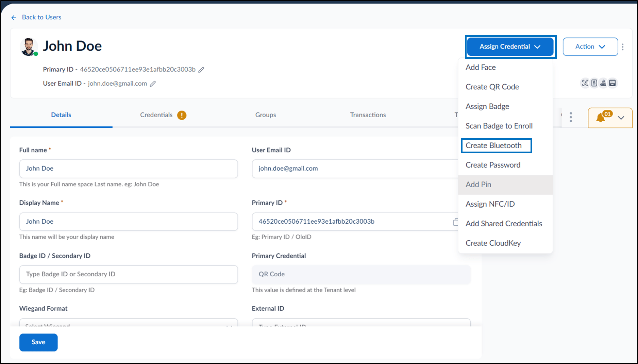Click the back arrow icon
The height and width of the screenshot is (364, 638).
[14, 17]
